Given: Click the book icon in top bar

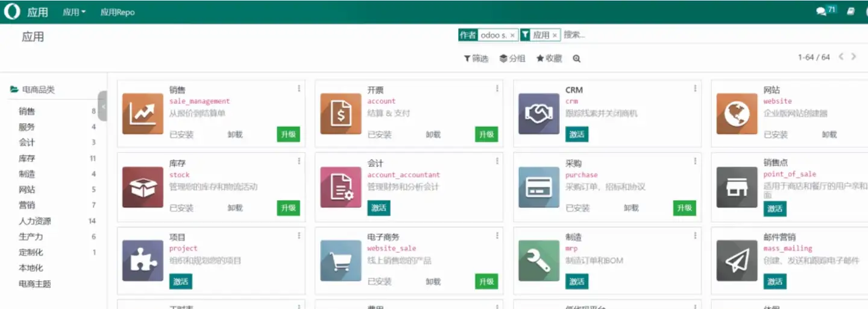Looking at the screenshot, I should (851, 11).
